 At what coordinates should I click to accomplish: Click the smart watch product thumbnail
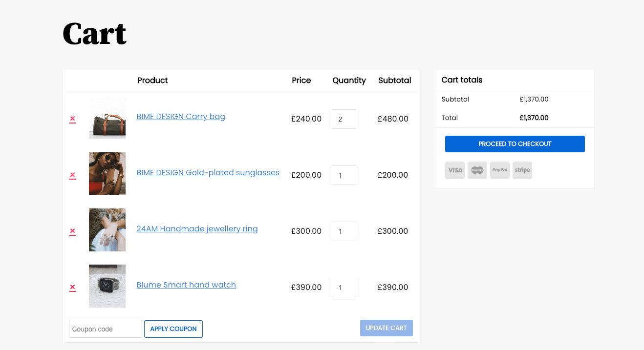107,286
